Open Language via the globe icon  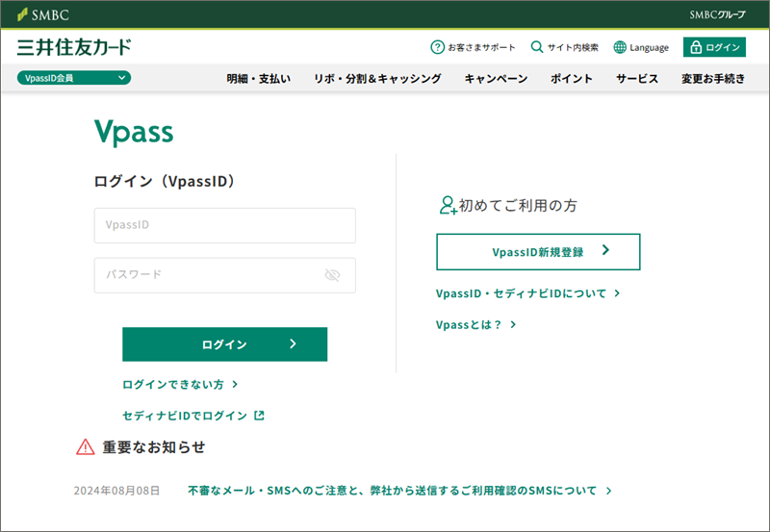click(620, 47)
